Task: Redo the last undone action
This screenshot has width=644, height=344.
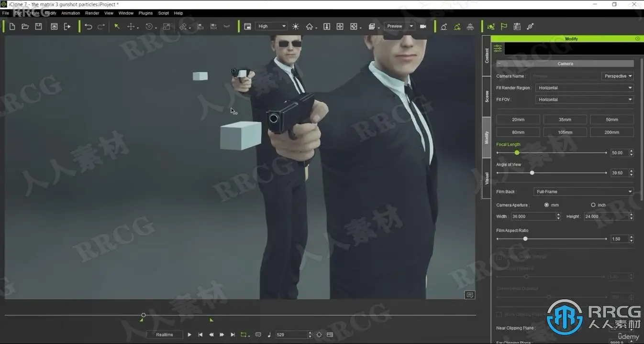Action: tap(101, 27)
